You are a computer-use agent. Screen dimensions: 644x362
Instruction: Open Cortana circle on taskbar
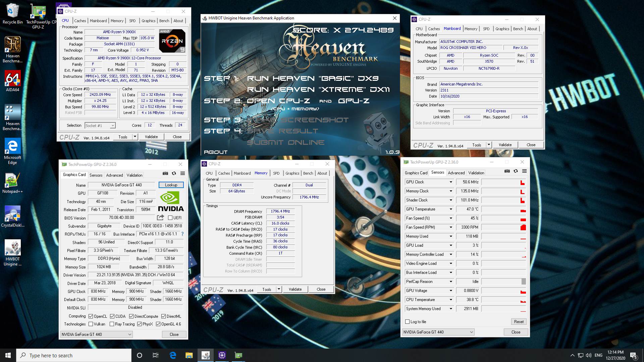[140, 355]
